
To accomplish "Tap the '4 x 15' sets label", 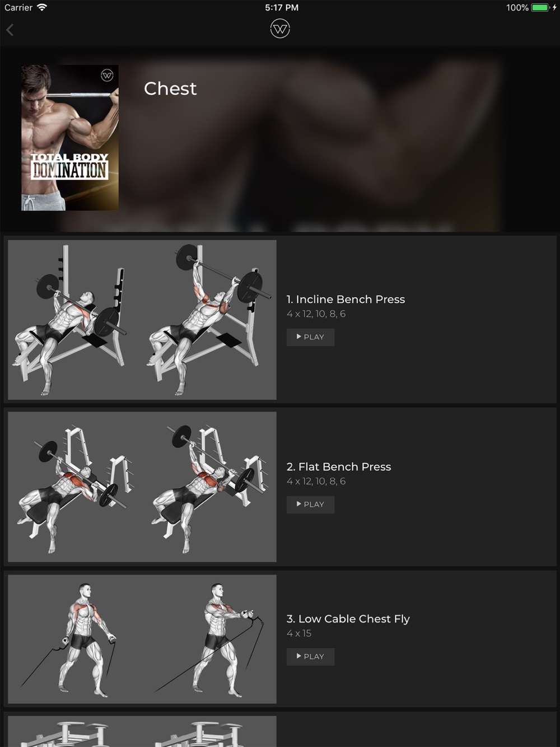I will pyautogui.click(x=299, y=633).
